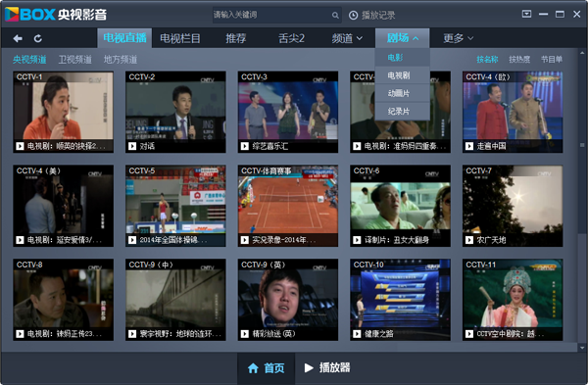Go to 首页 home tab

[267, 368]
